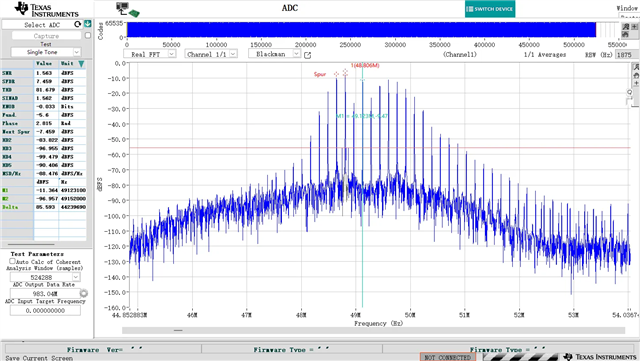Click the HD5 row in the measurements table
Screen dimensions: 640x361
click(x=43, y=165)
